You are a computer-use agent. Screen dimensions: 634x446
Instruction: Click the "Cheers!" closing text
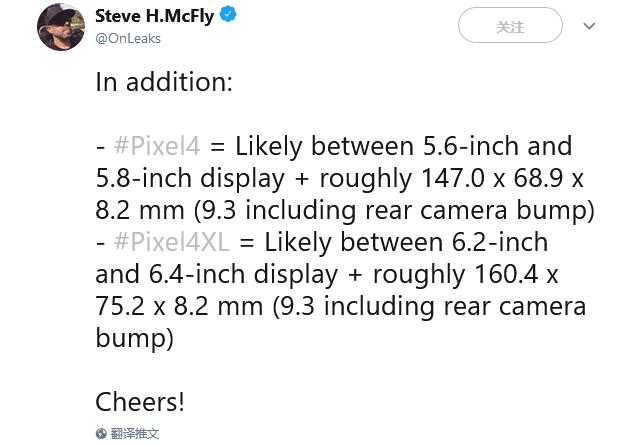coord(140,402)
